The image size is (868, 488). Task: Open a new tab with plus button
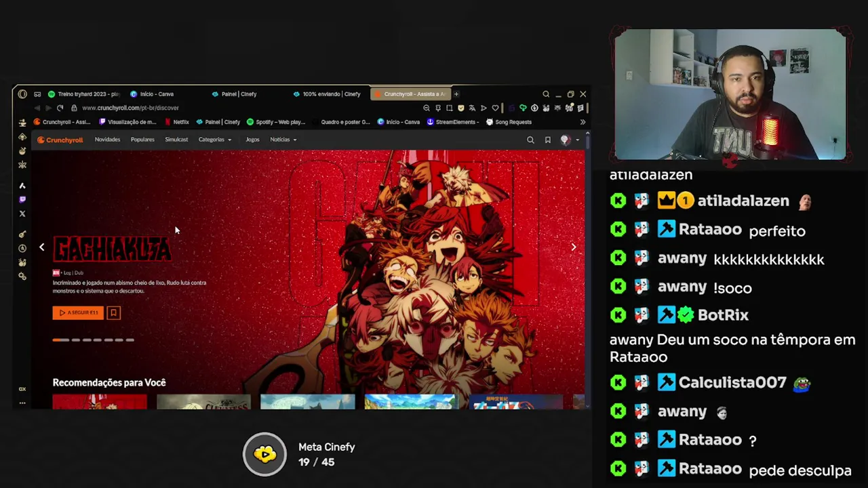(456, 94)
